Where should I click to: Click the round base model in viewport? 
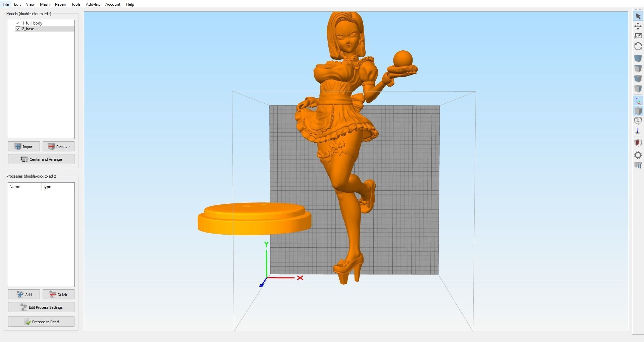[x=255, y=218]
